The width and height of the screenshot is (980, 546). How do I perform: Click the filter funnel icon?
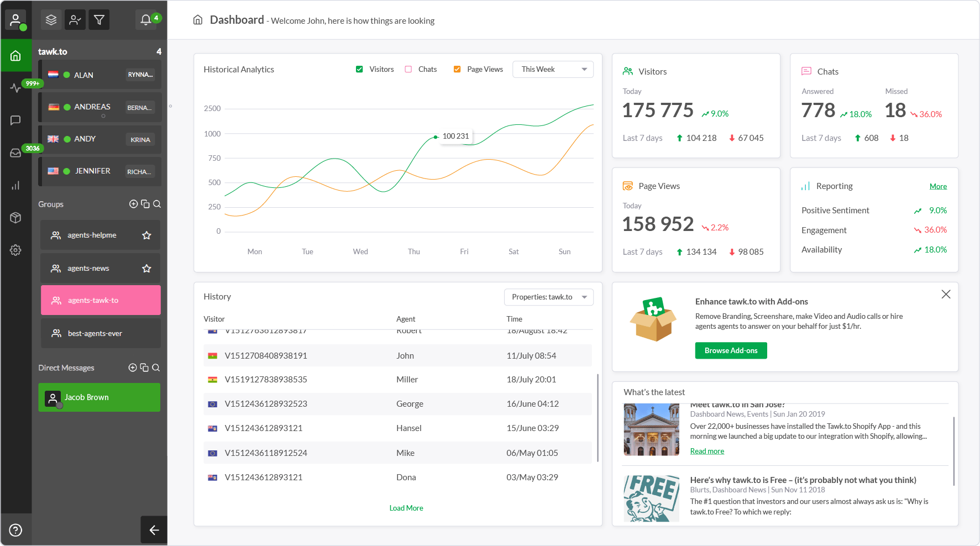(99, 20)
